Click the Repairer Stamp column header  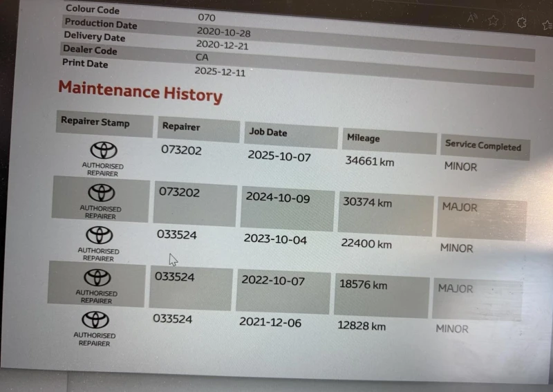(x=104, y=124)
